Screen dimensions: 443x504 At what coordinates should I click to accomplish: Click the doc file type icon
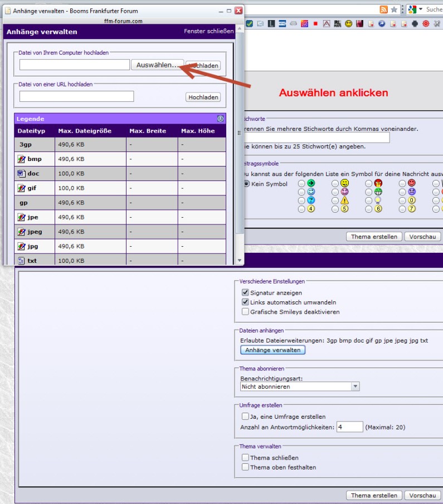point(22,174)
